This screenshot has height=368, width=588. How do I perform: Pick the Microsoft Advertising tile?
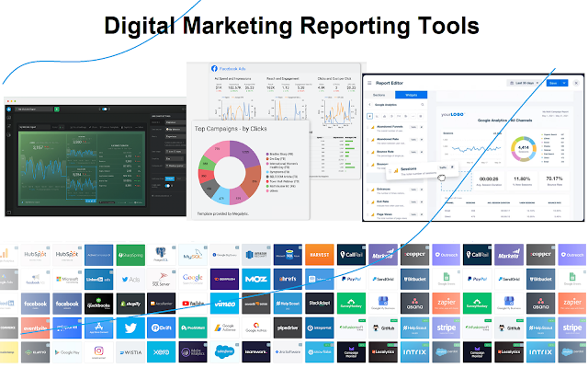point(67,279)
